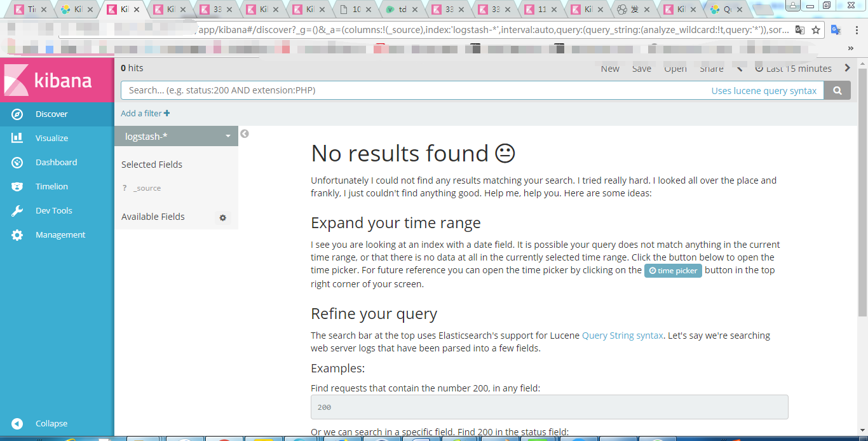
Task: Click the Collapse label in sidebar
Action: (51, 424)
